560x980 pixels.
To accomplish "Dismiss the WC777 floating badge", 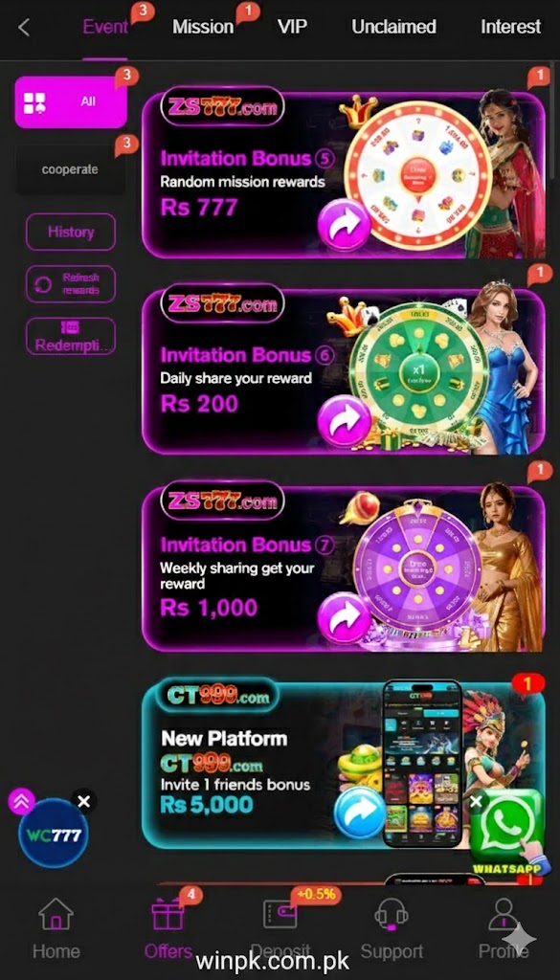I will [84, 801].
